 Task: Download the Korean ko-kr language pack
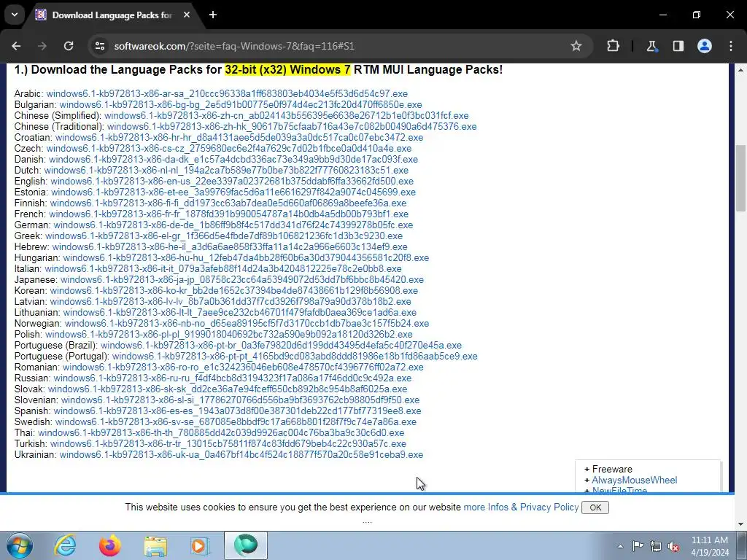tap(234, 291)
